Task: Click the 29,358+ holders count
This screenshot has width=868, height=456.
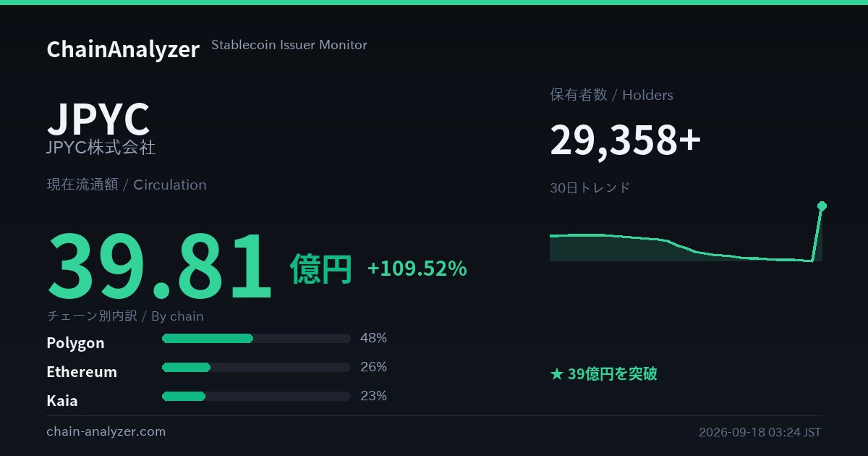Action: point(626,140)
